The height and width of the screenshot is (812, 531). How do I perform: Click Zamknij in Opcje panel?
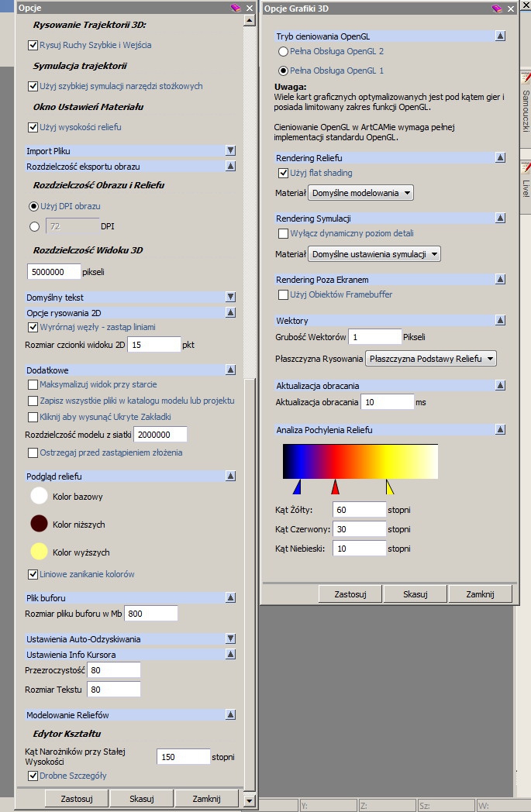(x=207, y=799)
